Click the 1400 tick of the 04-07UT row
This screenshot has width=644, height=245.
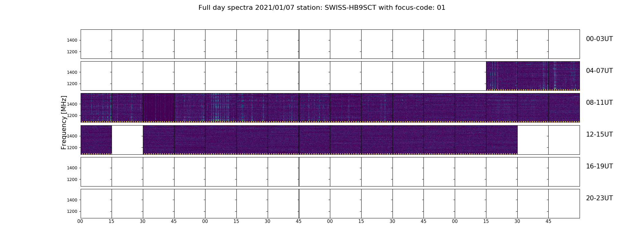(72, 72)
